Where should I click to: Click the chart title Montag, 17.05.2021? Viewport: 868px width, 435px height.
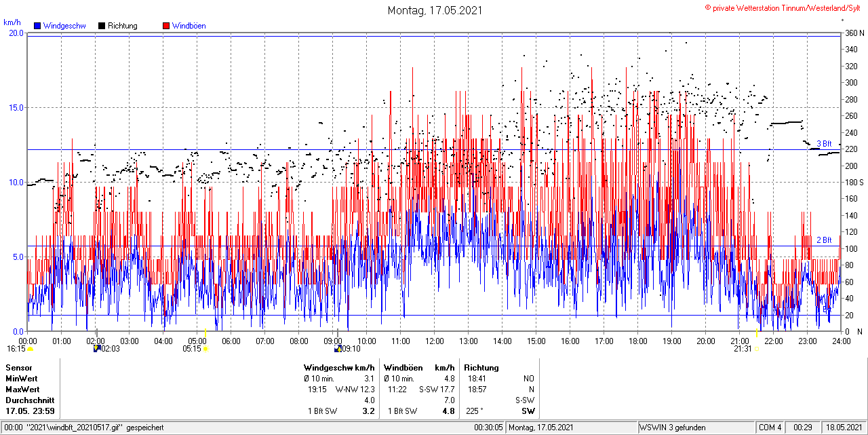click(434, 10)
